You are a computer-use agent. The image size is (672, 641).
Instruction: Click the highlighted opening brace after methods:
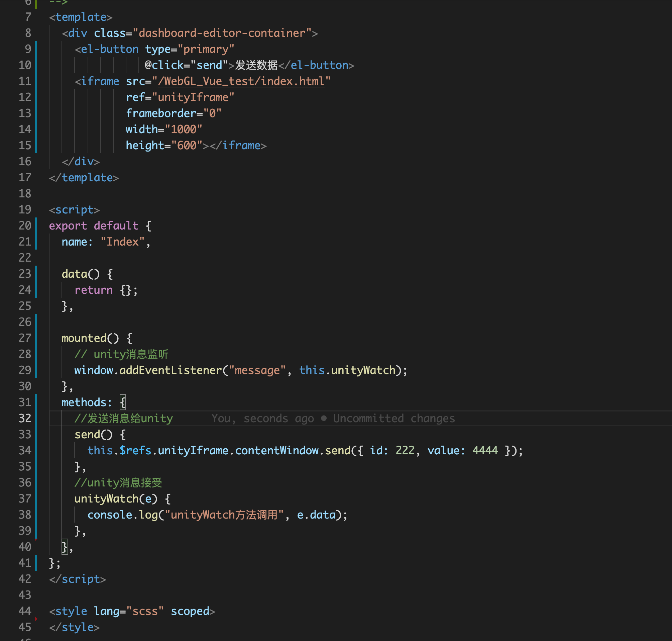123,402
